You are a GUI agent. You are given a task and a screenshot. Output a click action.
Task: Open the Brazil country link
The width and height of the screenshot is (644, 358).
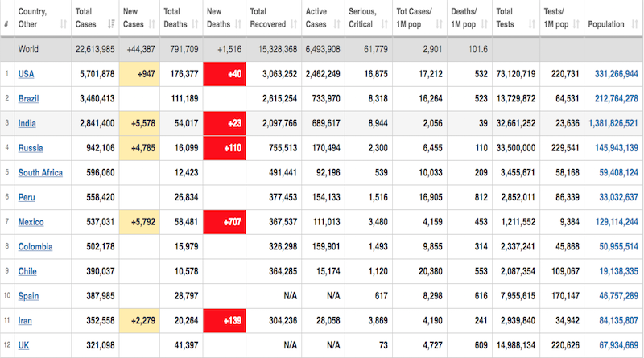(29, 99)
